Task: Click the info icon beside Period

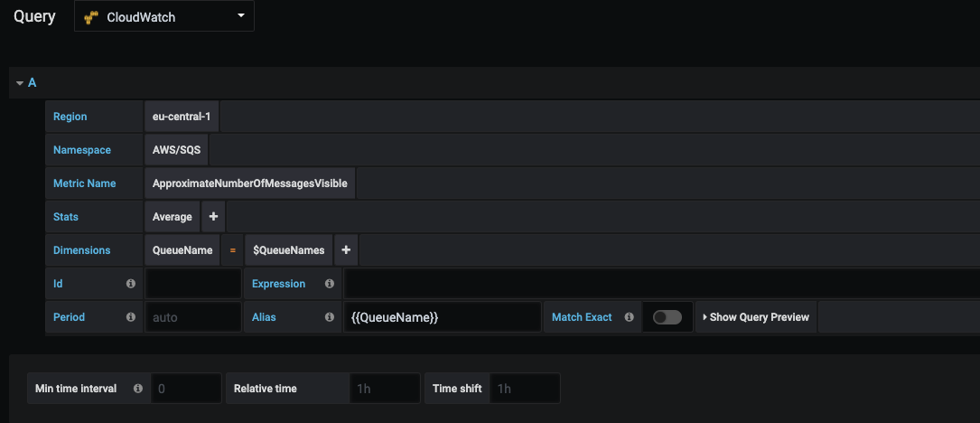Action: pyautogui.click(x=131, y=316)
